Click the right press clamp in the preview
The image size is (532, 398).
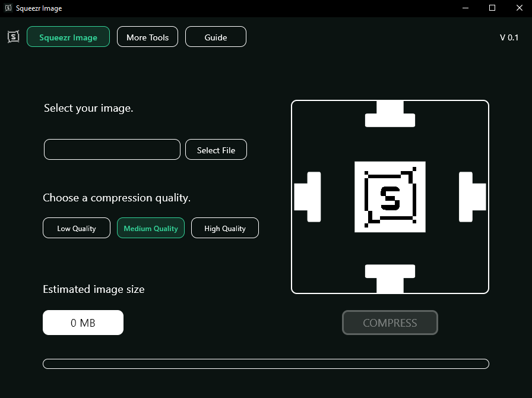[472, 197]
